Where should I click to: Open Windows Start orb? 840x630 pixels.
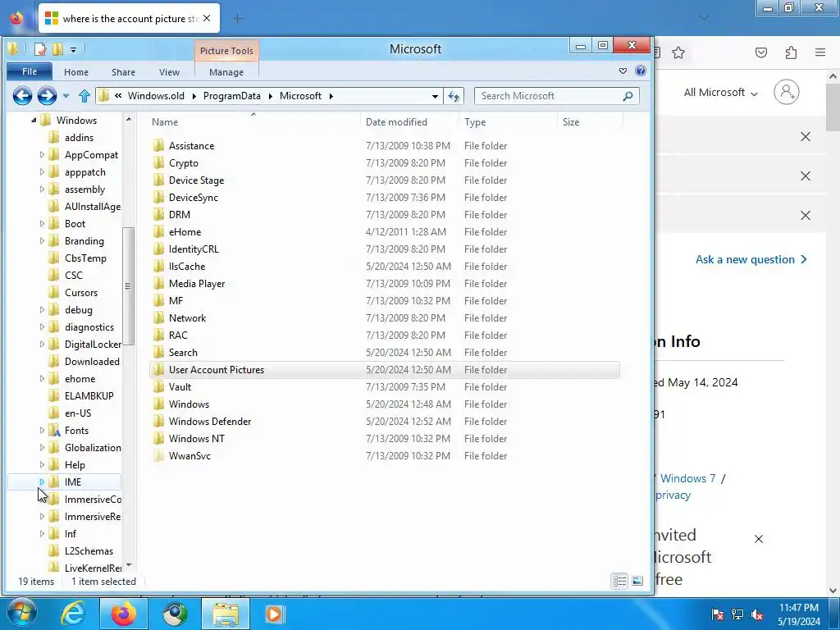click(x=21, y=614)
